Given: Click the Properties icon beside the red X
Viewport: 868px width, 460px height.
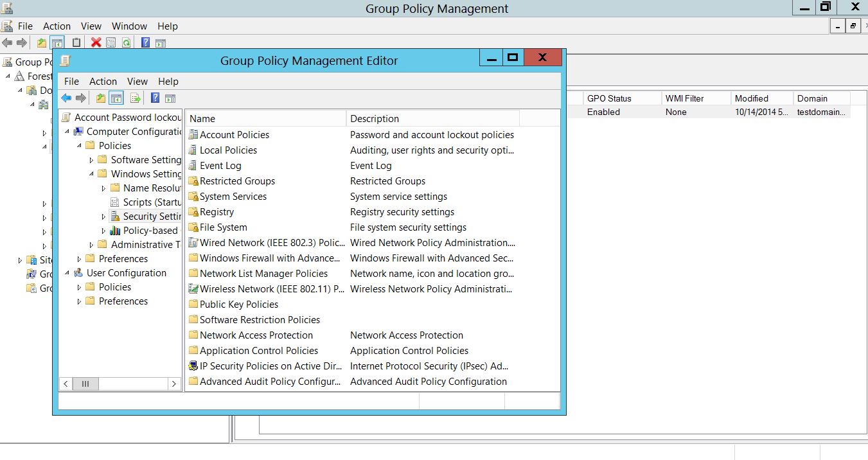Looking at the screenshot, I should pyautogui.click(x=111, y=43).
